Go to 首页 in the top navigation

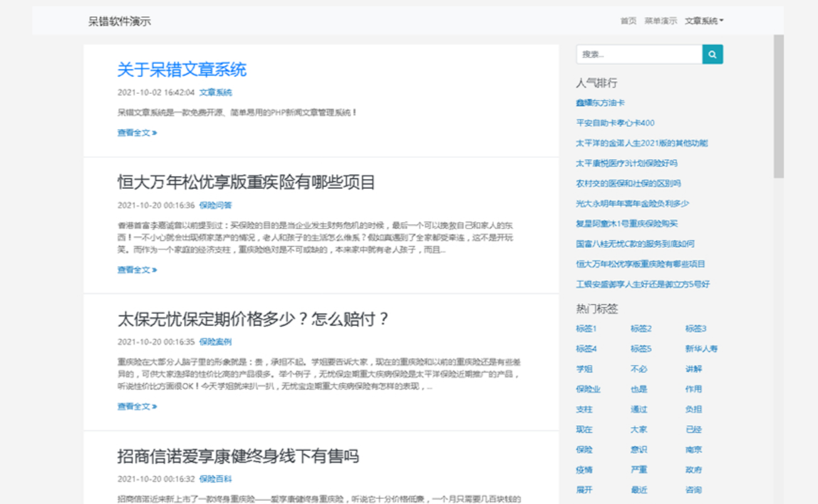point(628,21)
